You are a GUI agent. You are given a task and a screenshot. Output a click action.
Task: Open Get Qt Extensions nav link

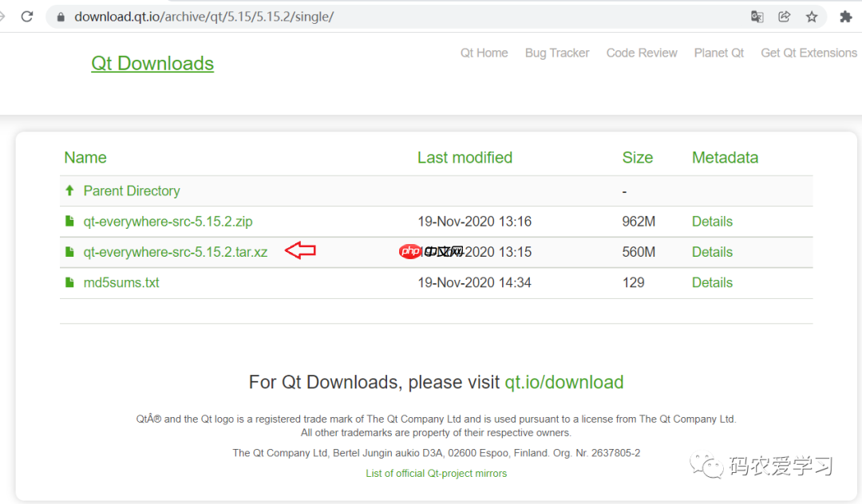(x=809, y=53)
